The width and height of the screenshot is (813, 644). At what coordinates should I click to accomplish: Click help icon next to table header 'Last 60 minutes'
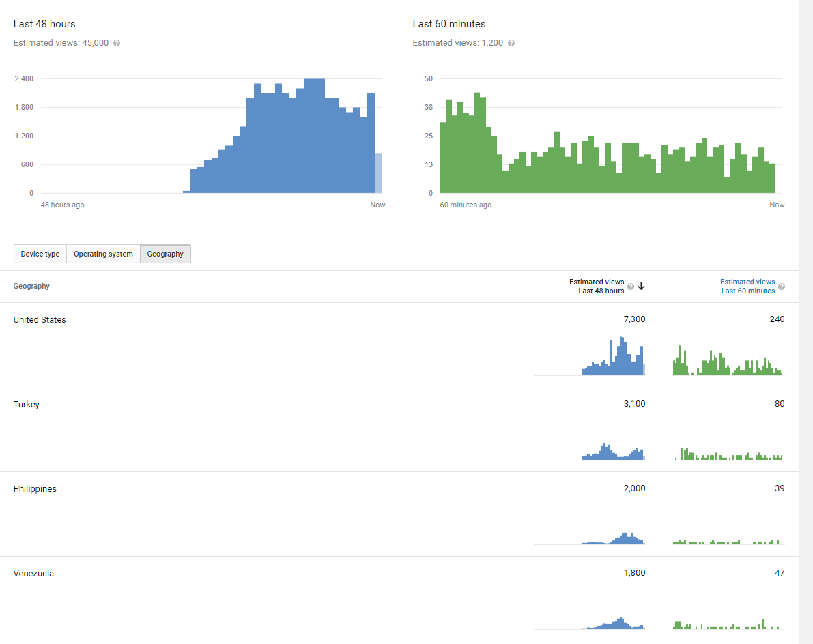(x=782, y=287)
